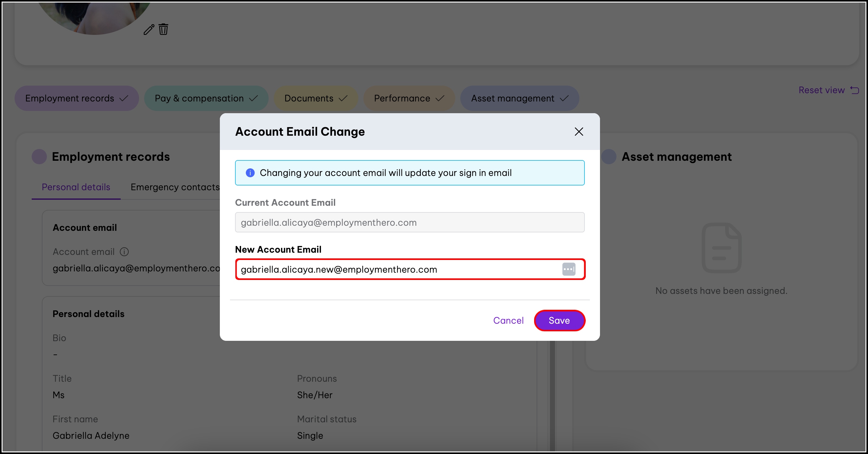Click the trash delete photo icon

(x=163, y=29)
